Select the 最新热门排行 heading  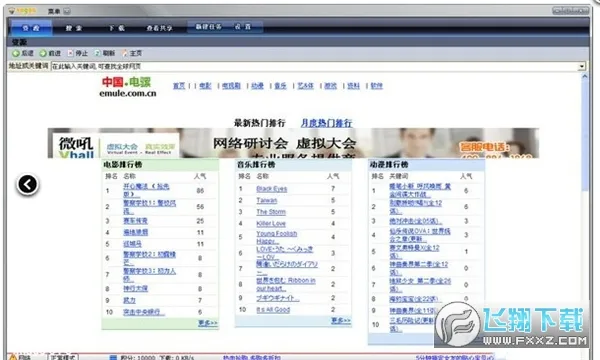pos(260,123)
